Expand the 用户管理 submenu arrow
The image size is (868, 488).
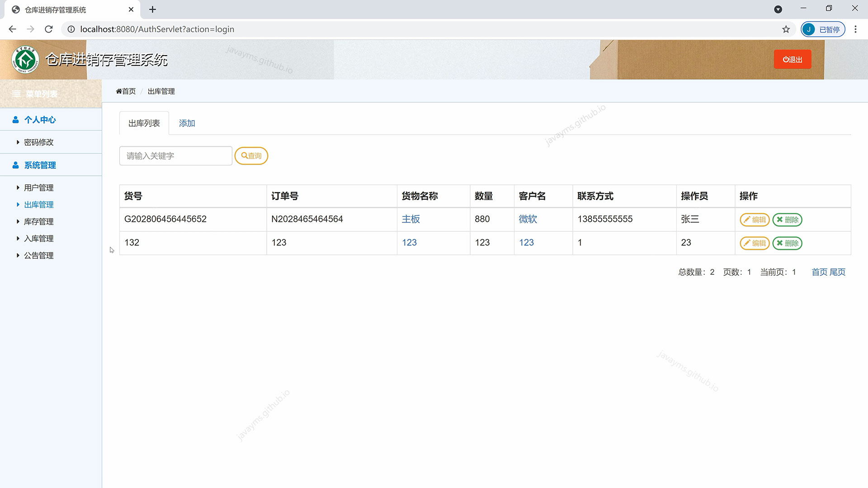(x=18, y=188)
